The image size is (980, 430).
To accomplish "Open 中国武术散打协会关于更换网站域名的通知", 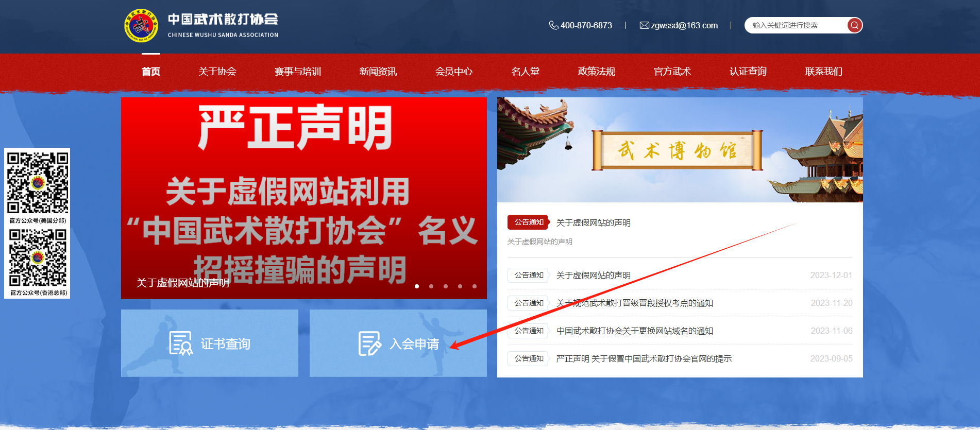I will [x=635, y=331].
